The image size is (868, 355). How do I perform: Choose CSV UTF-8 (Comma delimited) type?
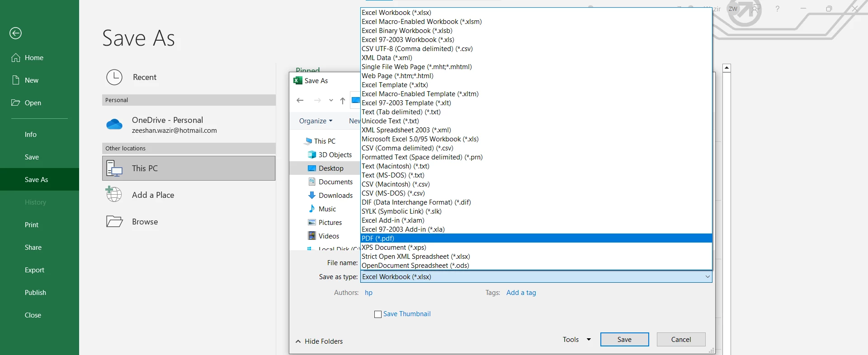pyautogui.click(x=536, y=49)
